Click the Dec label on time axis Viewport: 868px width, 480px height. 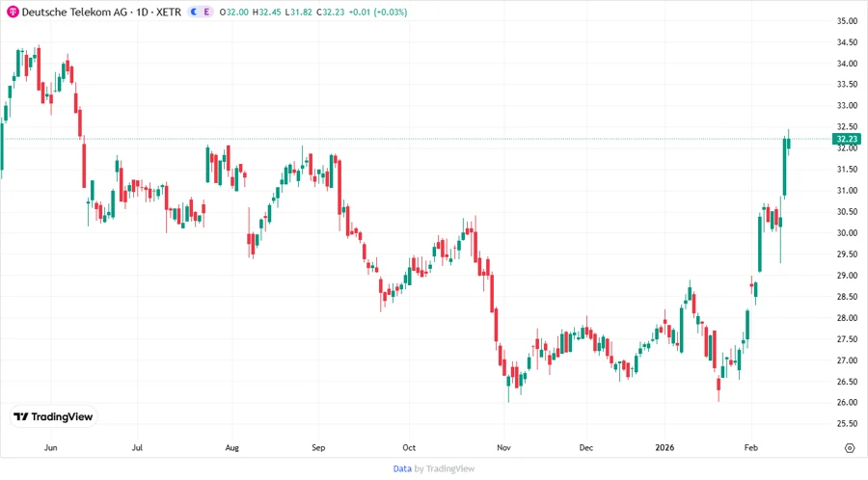click(x=586, y=447)
